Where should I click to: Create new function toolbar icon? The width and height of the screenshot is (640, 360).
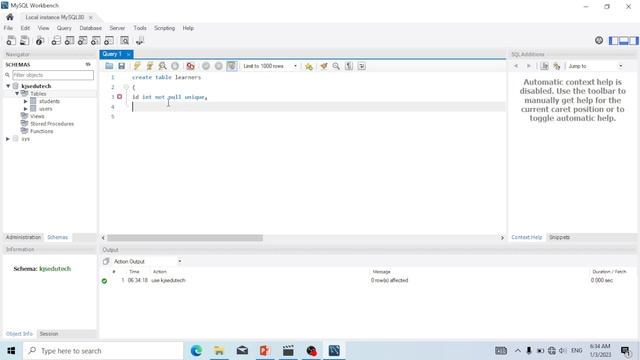109,40
